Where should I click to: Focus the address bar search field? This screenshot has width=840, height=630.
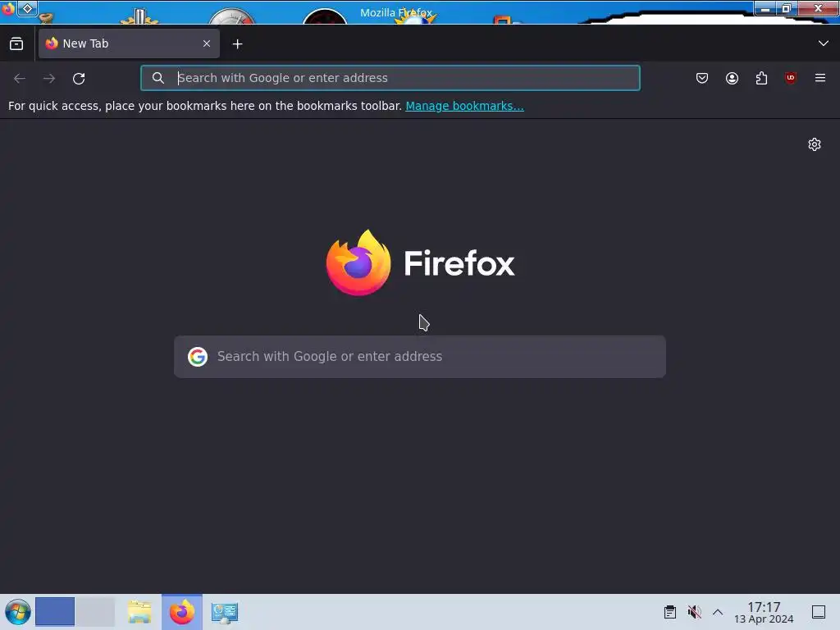tap(390, 78)
